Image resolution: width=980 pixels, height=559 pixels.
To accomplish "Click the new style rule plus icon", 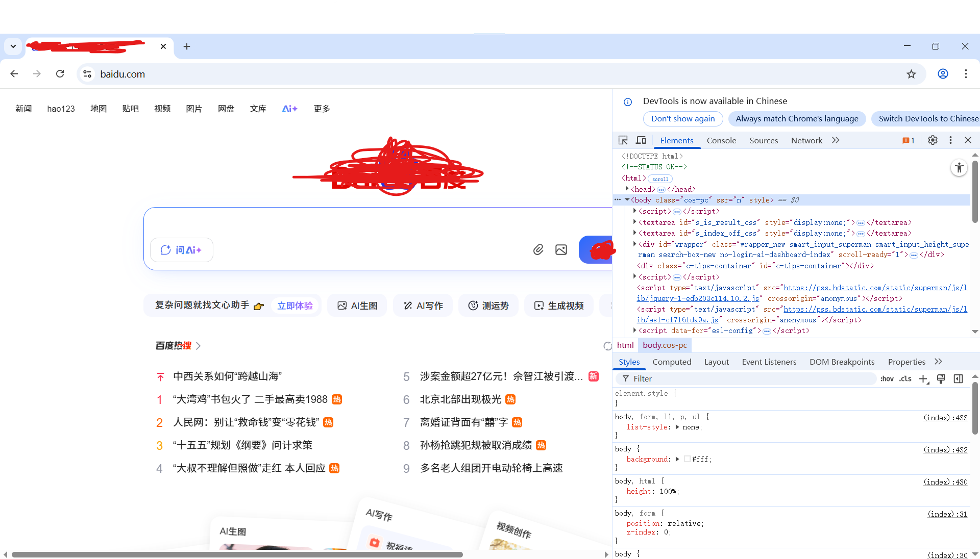I will point(924,379).
